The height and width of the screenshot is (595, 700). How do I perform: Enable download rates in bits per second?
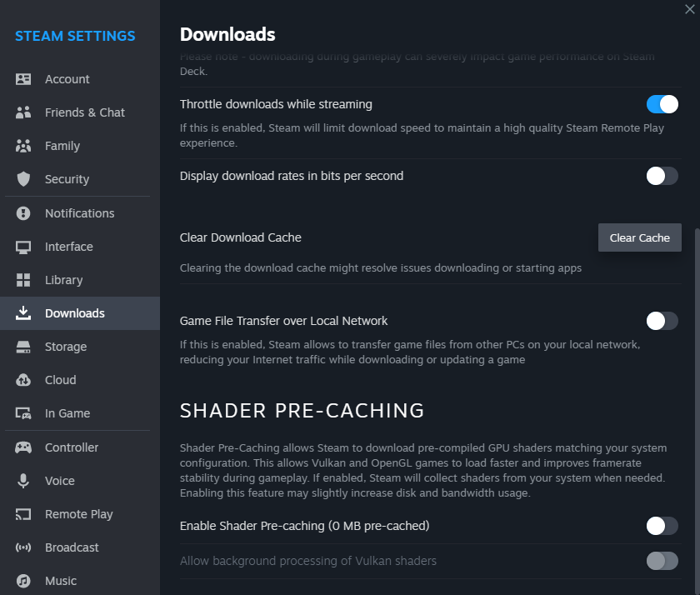[662, 176]
